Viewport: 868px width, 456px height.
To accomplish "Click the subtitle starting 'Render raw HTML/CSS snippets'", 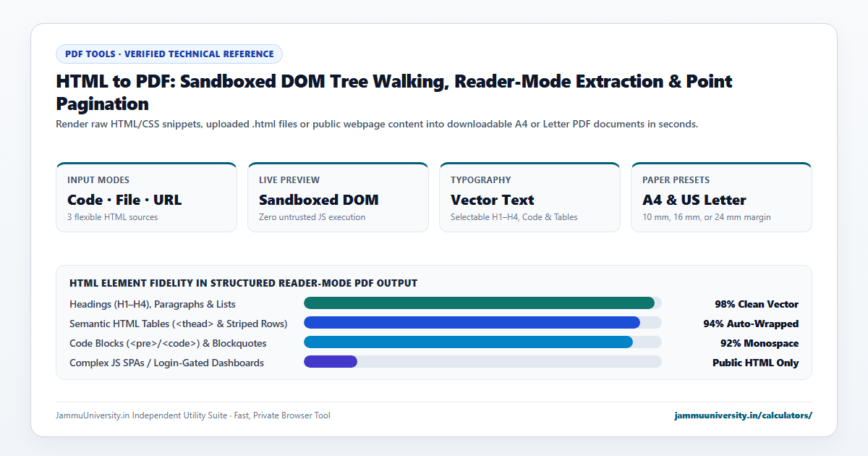I will click(x=377, y=124).
